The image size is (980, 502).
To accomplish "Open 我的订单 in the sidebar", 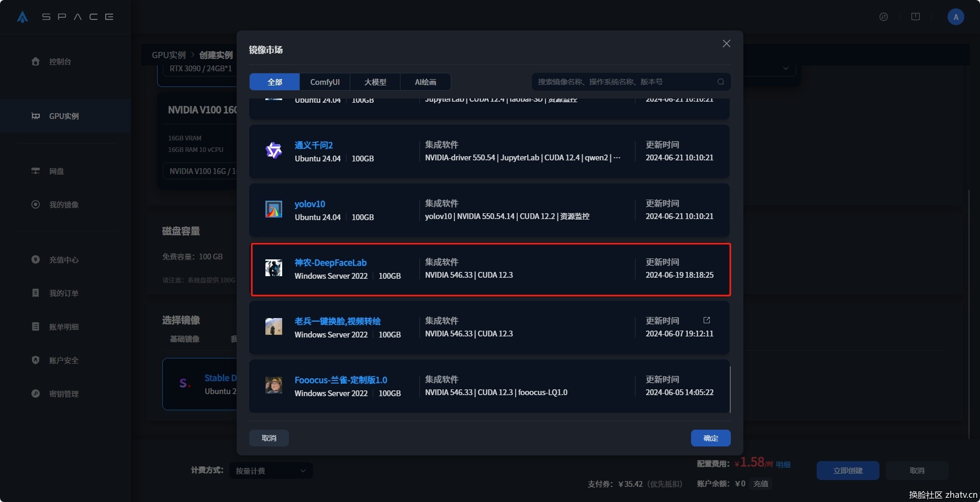I will [x=65, y=293].
